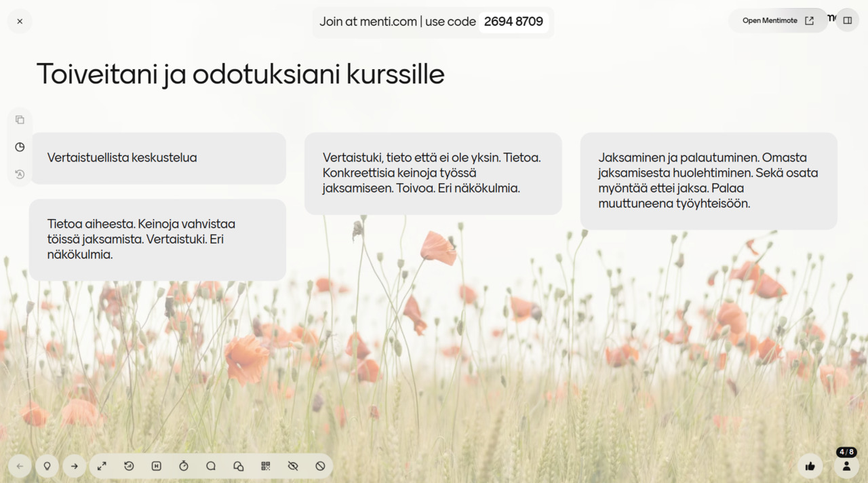Image resolution: width=868 pixels, height=483 pixels.
Task: Enter fullscreen with the expand arrows icon
Action: pos(102,466)
